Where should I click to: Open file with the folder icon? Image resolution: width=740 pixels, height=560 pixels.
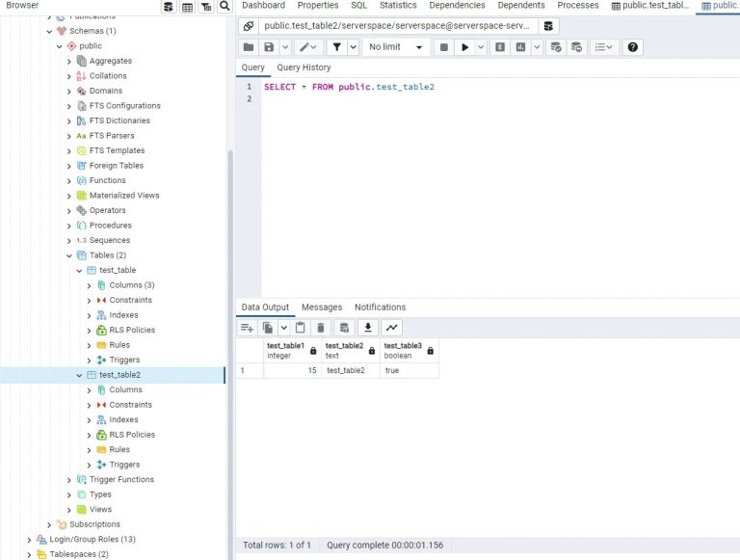pyautogui.click(x=249, y=47)
